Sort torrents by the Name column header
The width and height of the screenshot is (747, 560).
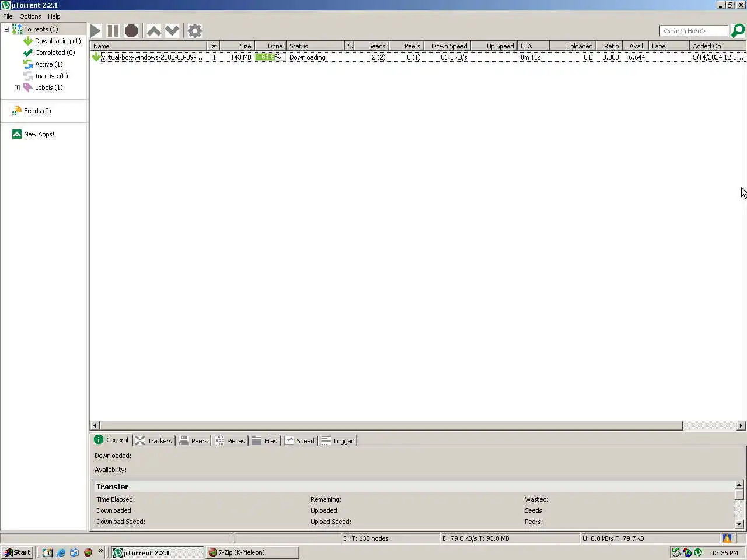point(149,45)
